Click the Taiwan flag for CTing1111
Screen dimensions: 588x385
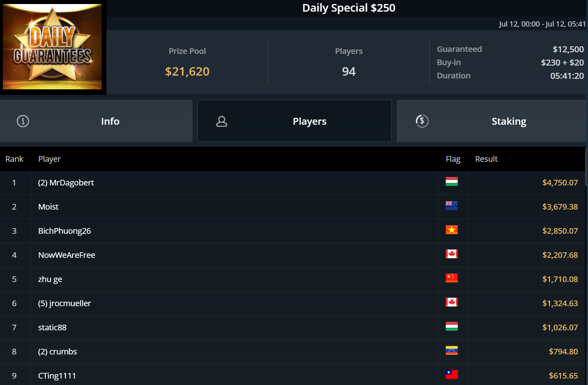point(451,375)
